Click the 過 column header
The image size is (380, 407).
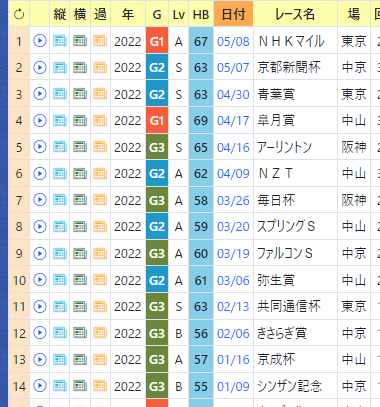pyautogui.click(x=100, y=14)
